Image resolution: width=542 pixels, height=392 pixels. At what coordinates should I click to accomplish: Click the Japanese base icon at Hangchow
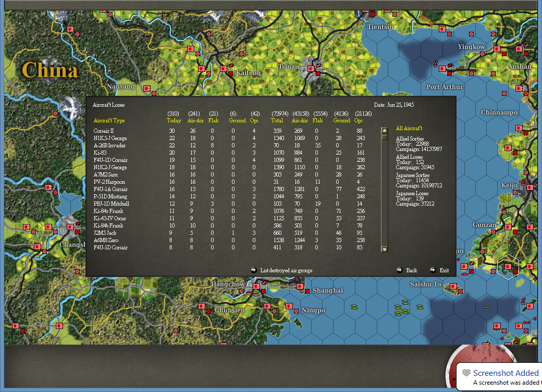(x=256, y=286)
